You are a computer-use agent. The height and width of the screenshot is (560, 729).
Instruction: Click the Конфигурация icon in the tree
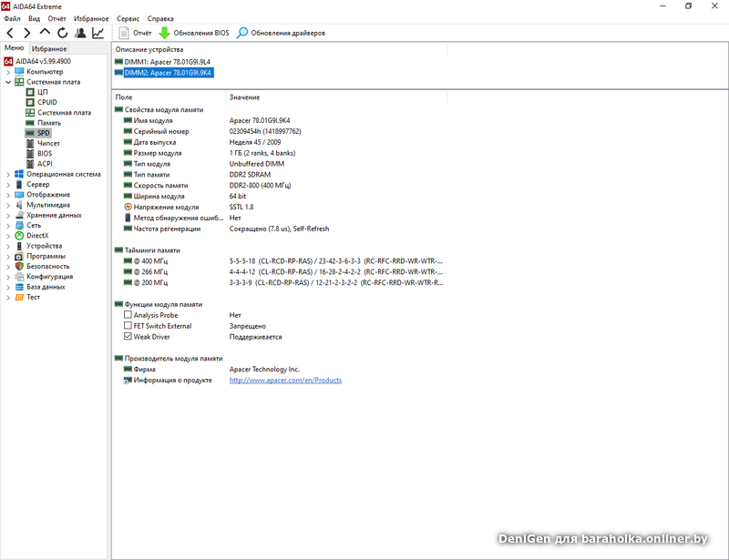tap(19, 277)
